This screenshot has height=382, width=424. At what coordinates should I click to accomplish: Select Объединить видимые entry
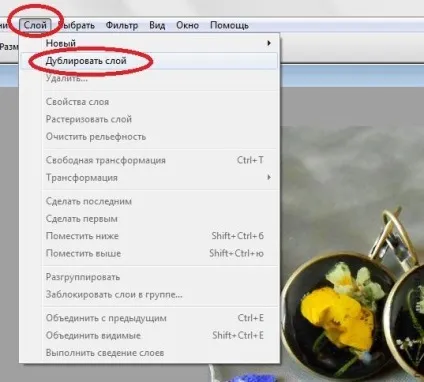[149, 335]
